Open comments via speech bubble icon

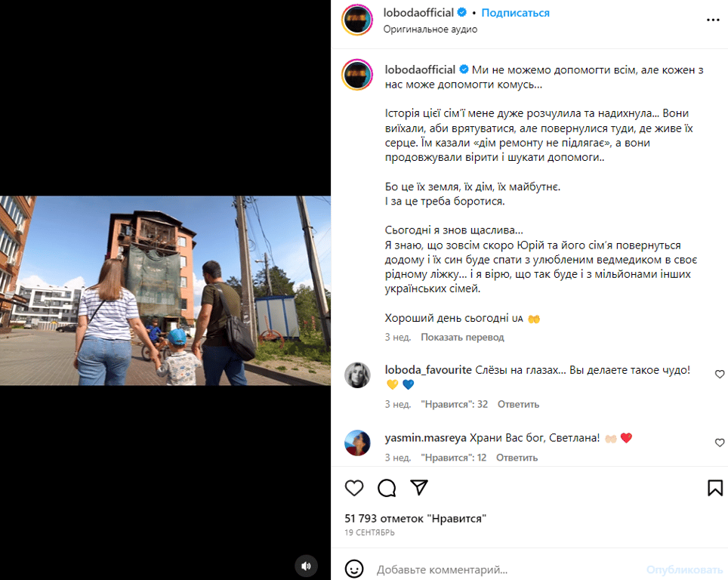(x=387, y=488)
